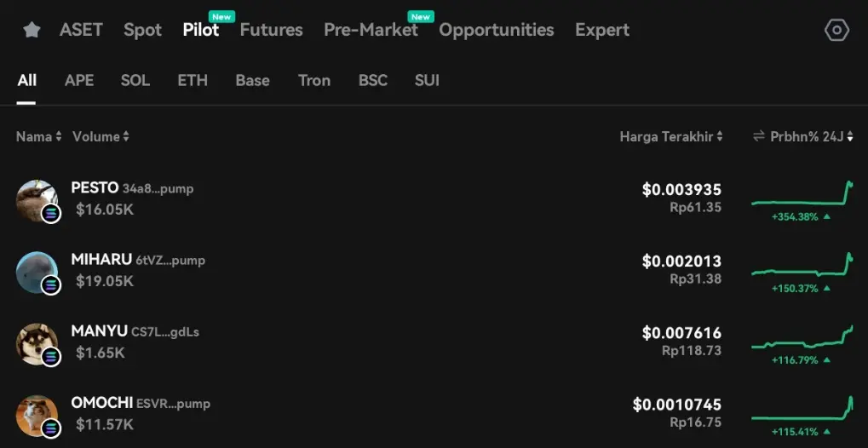Sort by Prbhn% 24J column
Screen dimensions: 868x448
click(x=812, y=136)
